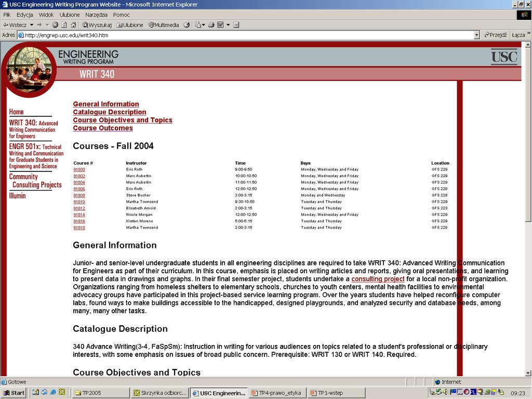This screenshot has width=532, height=399.
Task: Open Wyszukaj search pane
Action: coord(97,25)
